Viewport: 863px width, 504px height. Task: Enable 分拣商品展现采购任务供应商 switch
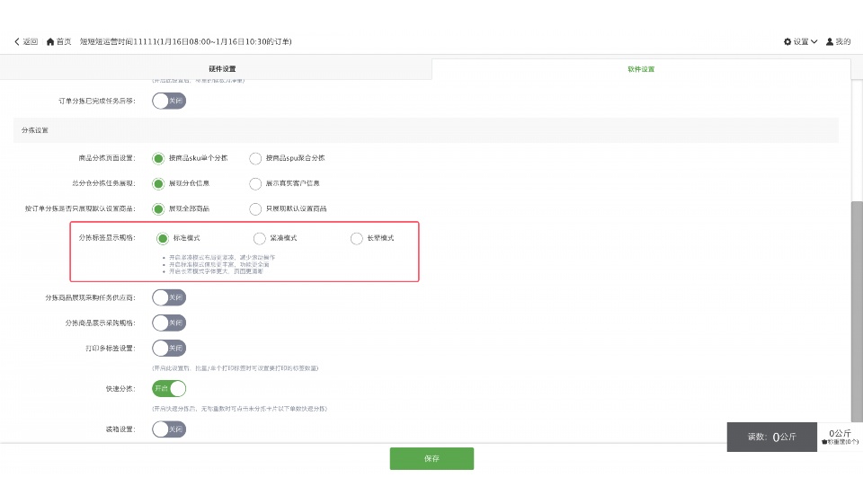click(168, 297)
